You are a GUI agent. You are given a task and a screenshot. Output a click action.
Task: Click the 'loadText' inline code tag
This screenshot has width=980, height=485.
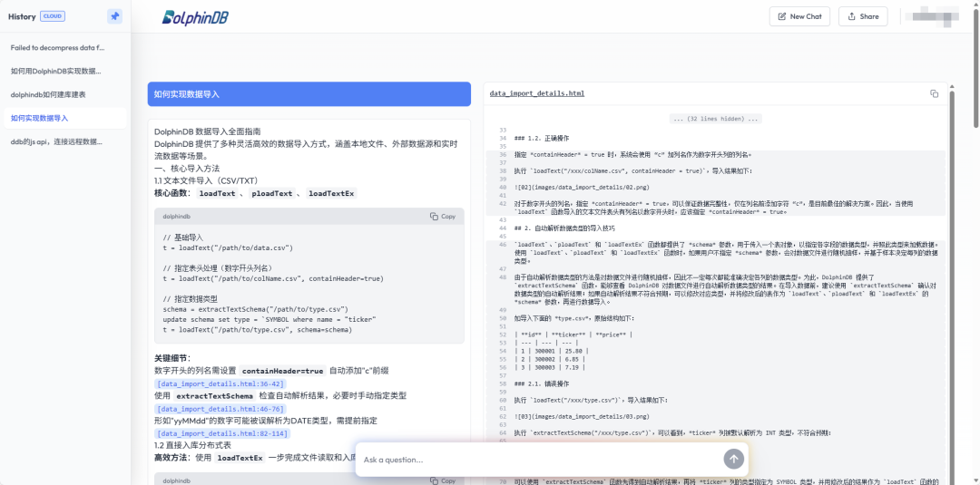click(216, 193)
